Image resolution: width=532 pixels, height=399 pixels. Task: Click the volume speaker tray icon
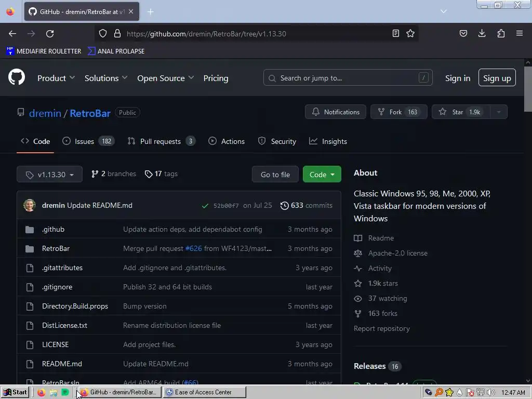(490, 392)
